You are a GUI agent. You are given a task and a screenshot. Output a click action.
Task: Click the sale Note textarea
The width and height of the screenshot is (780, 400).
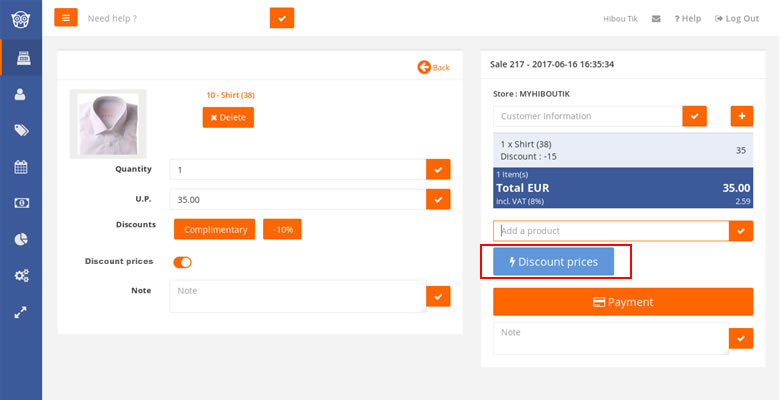tap(611, 338)
